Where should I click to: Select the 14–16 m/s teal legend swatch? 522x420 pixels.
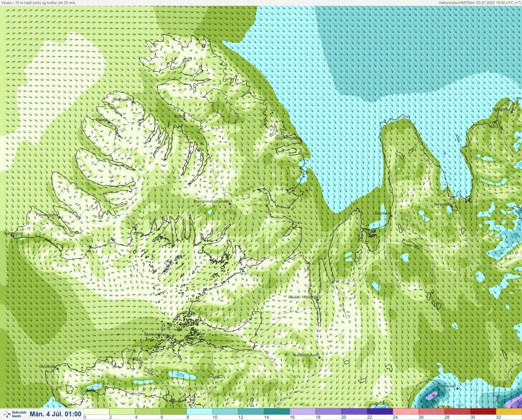click(x=277, y=411)
